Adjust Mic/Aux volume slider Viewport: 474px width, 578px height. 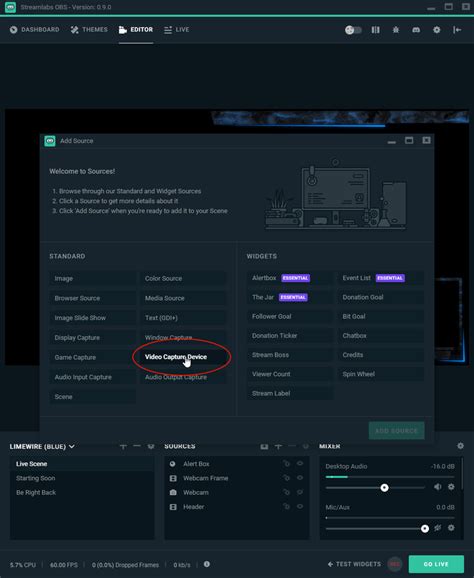point(377,529)
